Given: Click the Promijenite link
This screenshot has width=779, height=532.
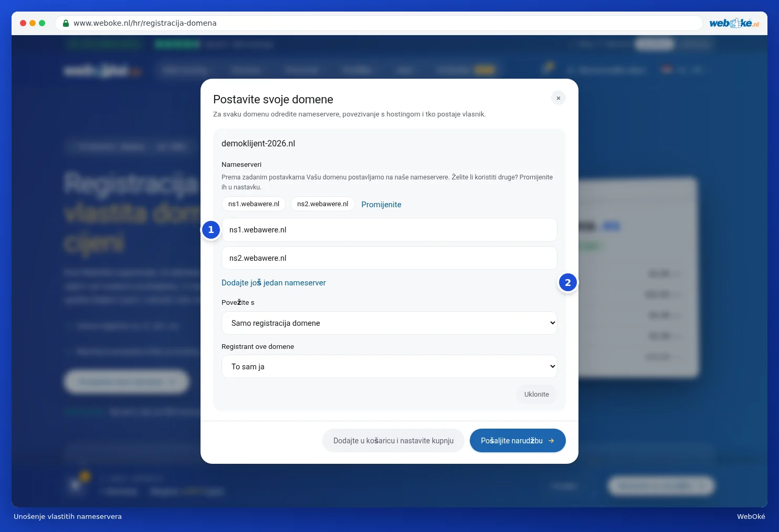Looking at the screenshot, I should click(381, 205).
